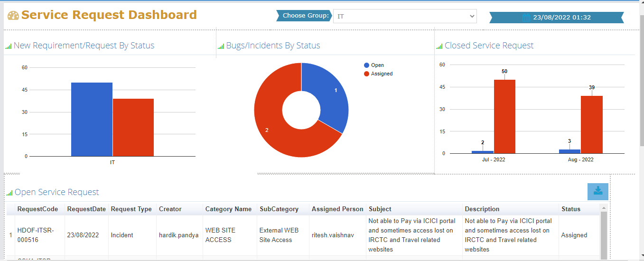
Task: Click the red Jul - 2022 bar showing 50
Action: pyautogui.click(x=504, y=116)
